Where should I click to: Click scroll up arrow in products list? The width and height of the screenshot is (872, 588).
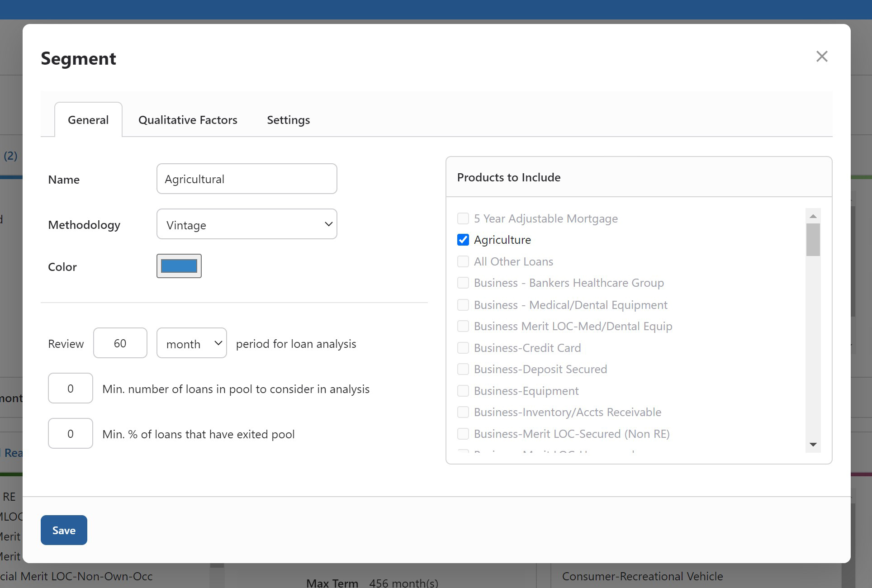click(813, 216)
